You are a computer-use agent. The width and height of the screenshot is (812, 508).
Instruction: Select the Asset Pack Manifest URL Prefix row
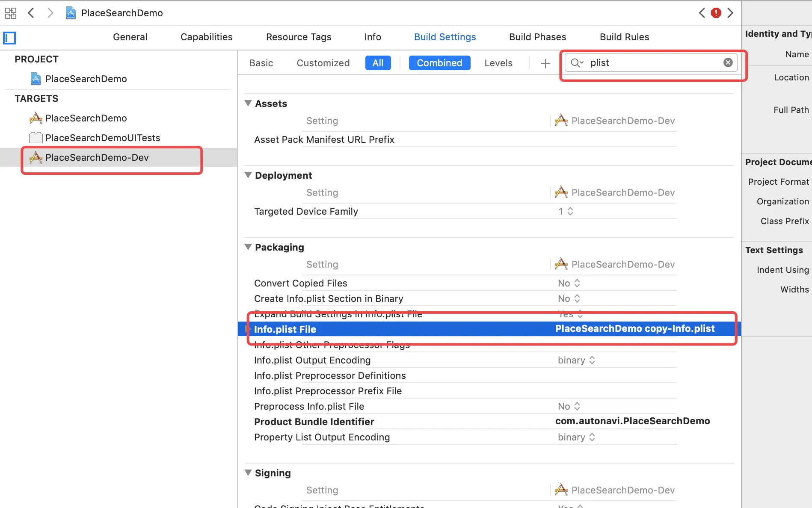(465, 140)
